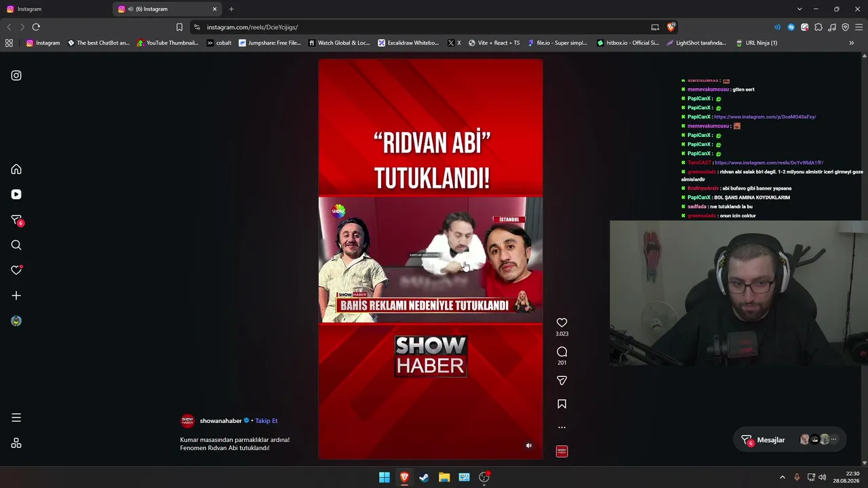
Task: Open taskbar volume speaker control
Action: pos(822,477)
